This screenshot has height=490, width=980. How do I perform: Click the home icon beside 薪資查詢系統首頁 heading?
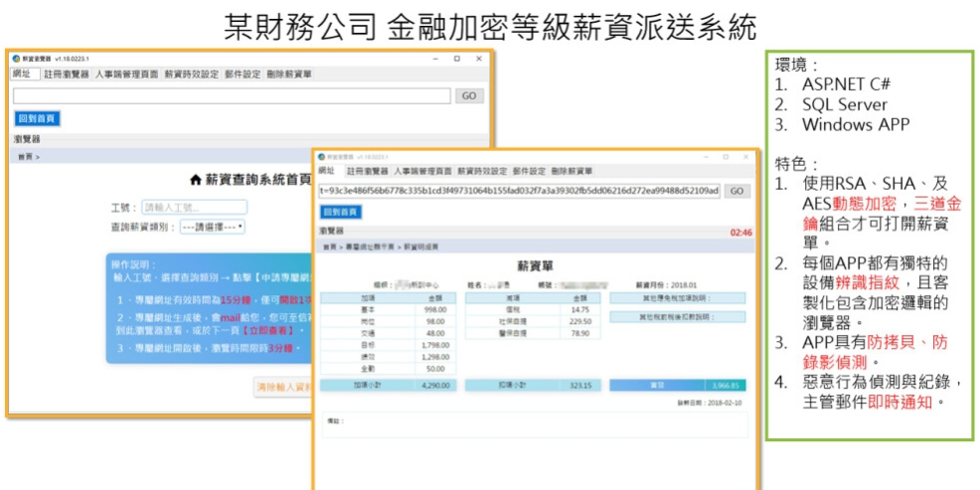pos(195,180)
